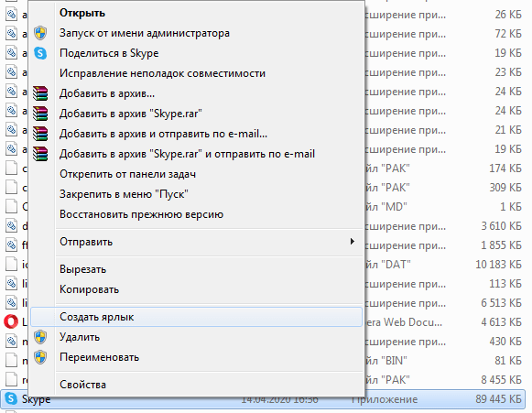Expand the Отправить submenu arrow

tap(353, 241)
